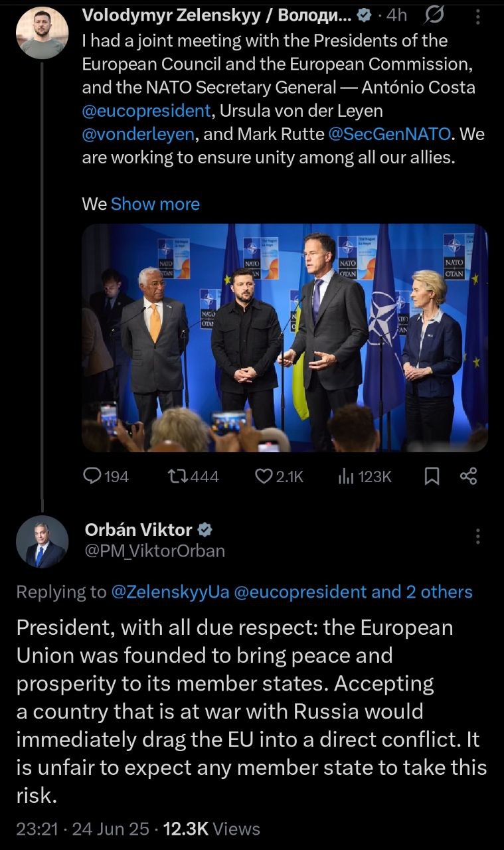Open Orbán Viktor's profile avatar
The width and height of the screenshot is (504, 850).
coord(42,541)
